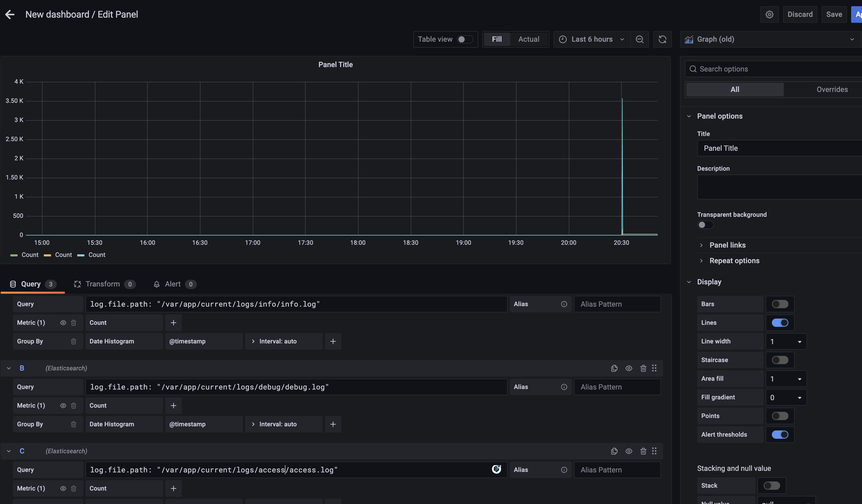Viewport: 862px width, 504px height.
Task: Open dashboard settings with the gear icon
Action: point(769,14)
